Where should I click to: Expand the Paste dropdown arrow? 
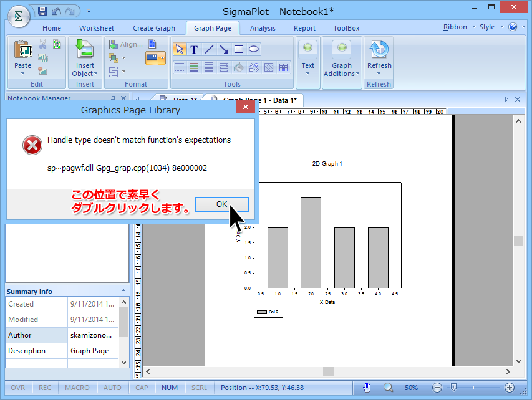pyautogui.click(x=22, y=74)
